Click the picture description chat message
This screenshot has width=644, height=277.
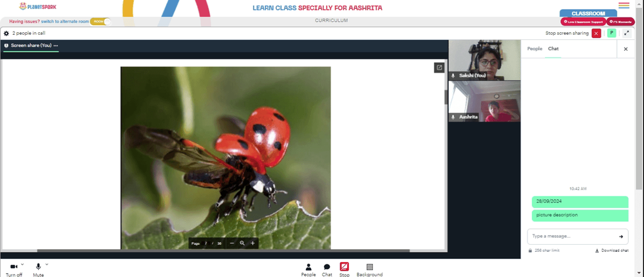click(580, 215)
